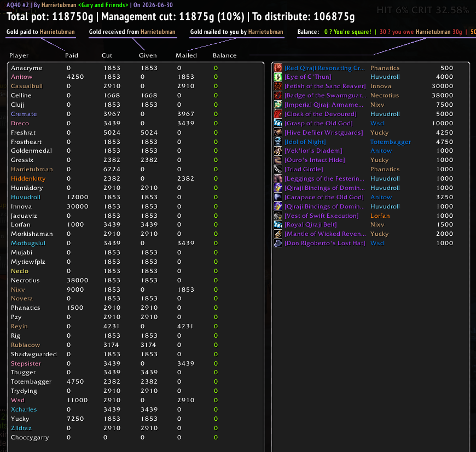Select the Anacryme player row name
Image resolution: width=476 pixels, height=452 pixels.
click(27, 68)
